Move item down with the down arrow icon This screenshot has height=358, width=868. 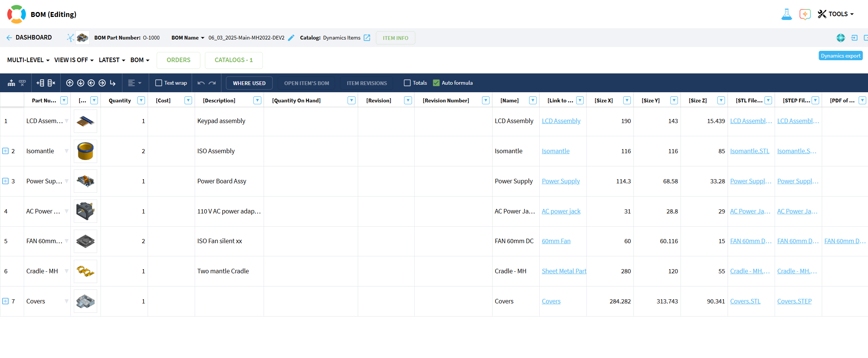click(x=81, y=83)
